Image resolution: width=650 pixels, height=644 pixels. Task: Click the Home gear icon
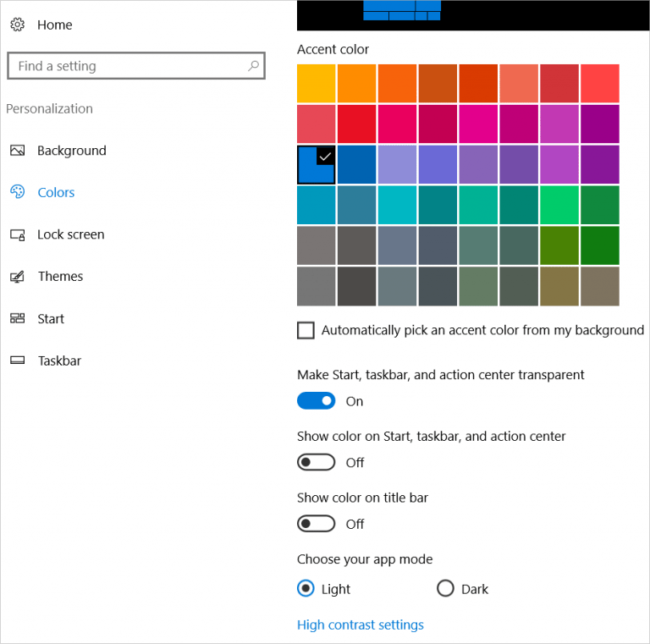point(17,25)
